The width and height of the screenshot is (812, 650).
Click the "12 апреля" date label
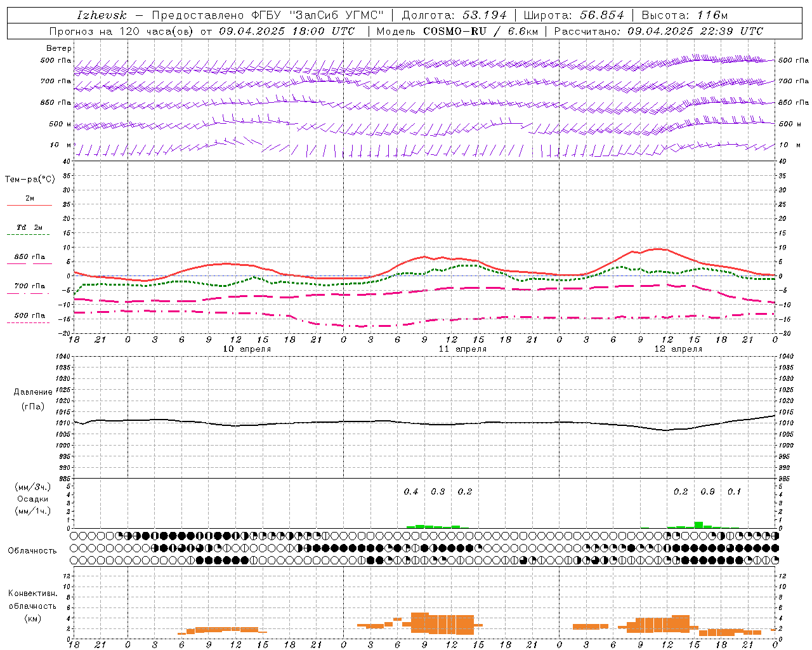pos(678,349)
